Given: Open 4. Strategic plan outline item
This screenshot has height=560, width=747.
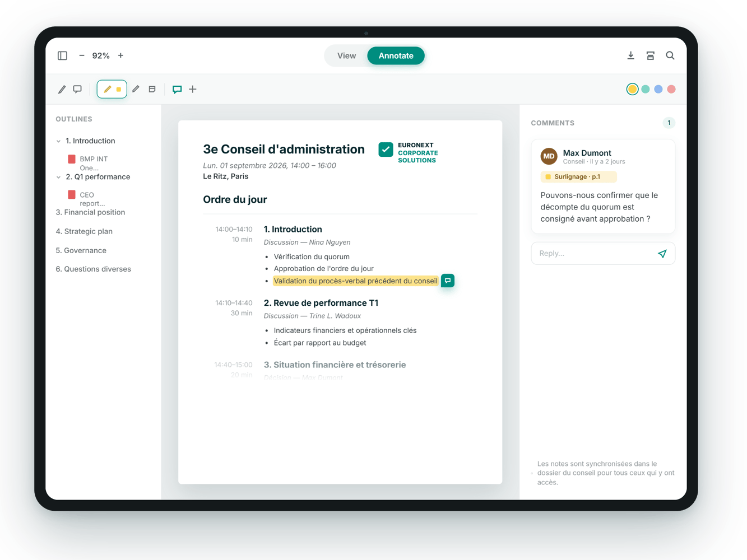Looking at the screenshot, I should (84, 231).
